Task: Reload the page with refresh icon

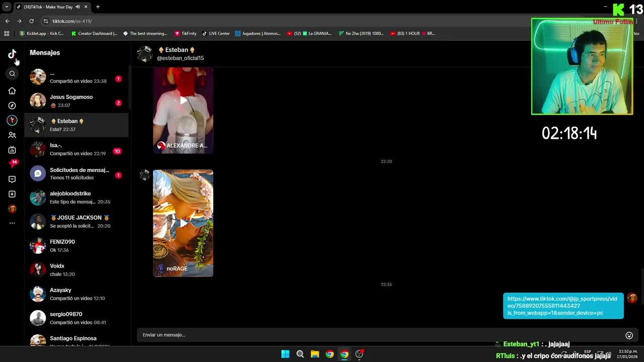Action: coord(31,21)
